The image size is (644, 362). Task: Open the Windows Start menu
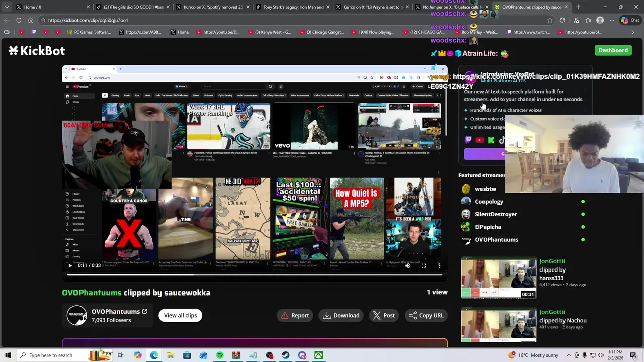pyautogui.click(x=8, y=355)
